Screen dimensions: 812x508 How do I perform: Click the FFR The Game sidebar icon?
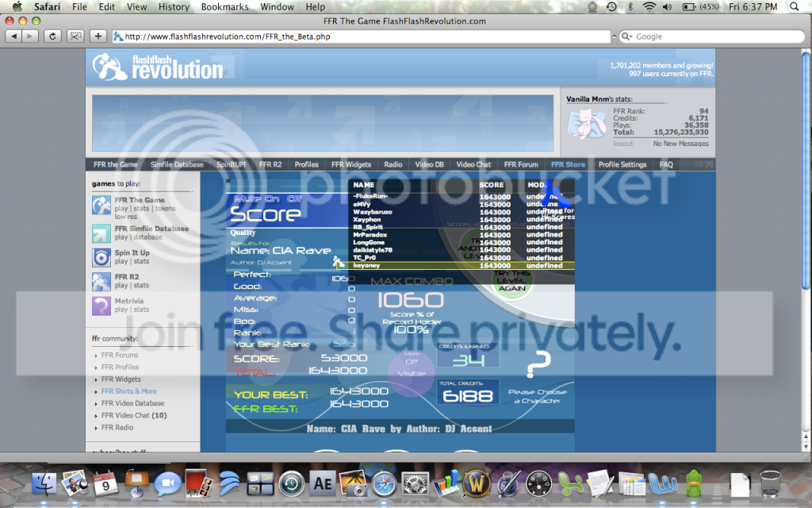tap(101, 206)
